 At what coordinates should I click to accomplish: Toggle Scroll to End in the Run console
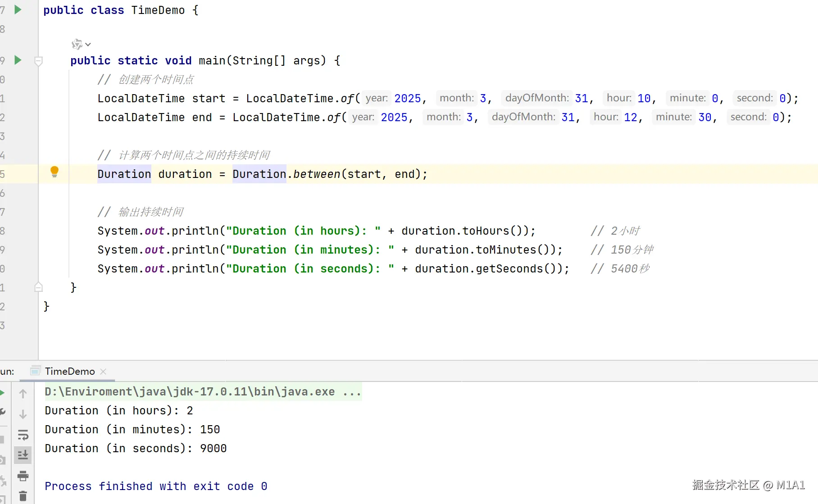(x=23, y=455)
